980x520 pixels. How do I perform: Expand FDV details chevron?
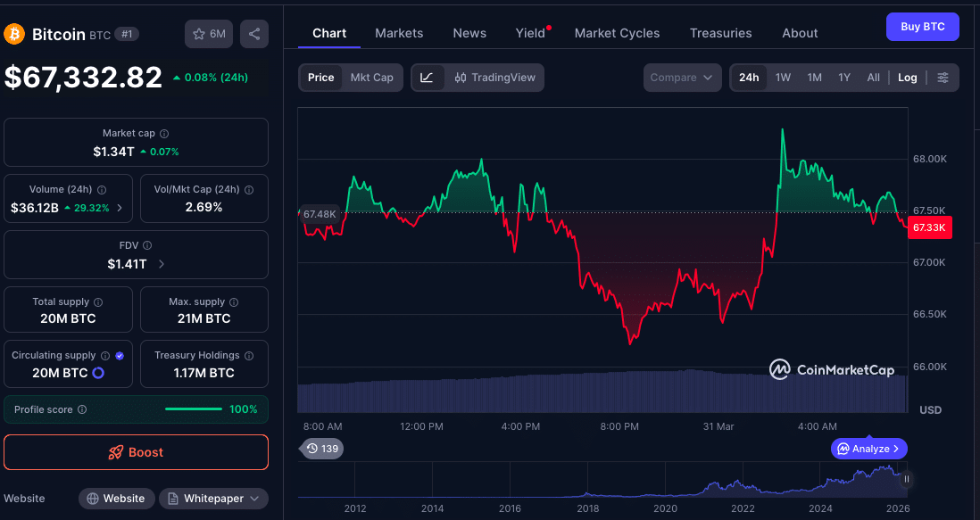pyautogui.click(x=162, y=264)
